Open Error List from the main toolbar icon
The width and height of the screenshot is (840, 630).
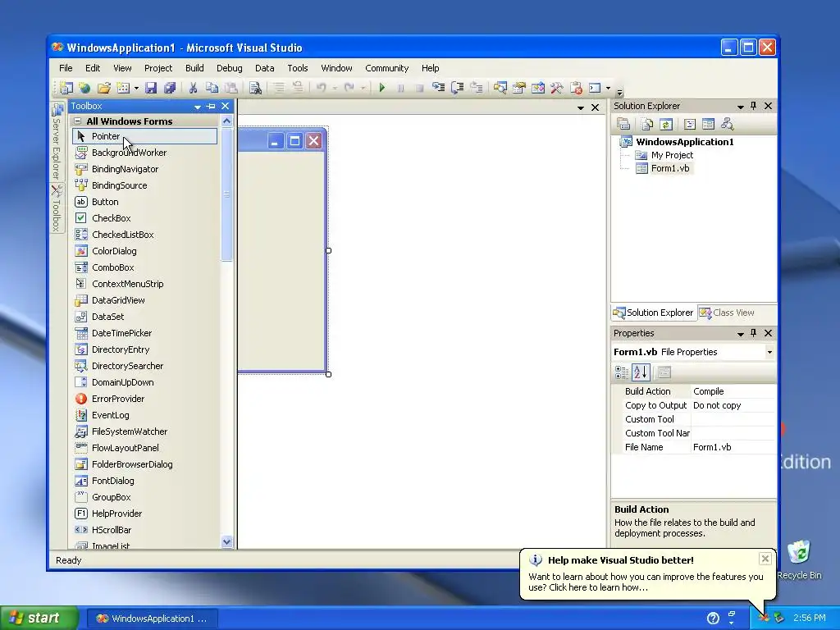576,87
